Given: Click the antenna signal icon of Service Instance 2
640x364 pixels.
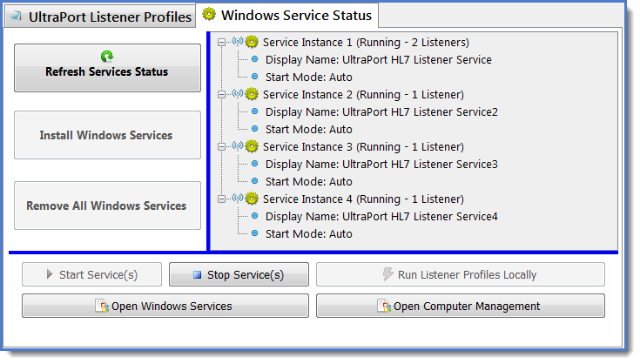Looking at the screenshot, I should (x=238, y=94).
